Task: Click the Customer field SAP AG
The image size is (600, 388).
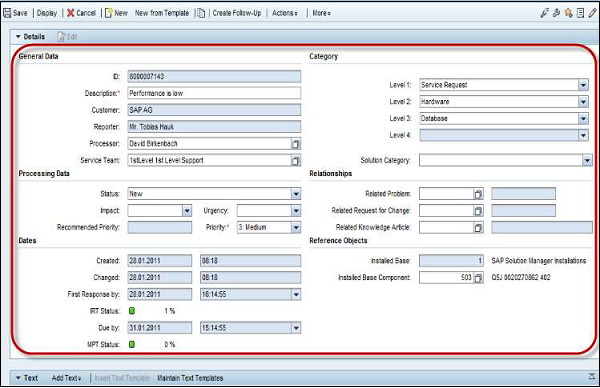Action: [214, 110]
